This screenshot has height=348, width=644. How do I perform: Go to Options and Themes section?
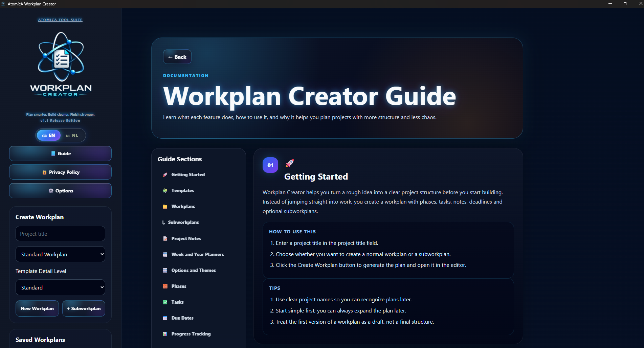click(x=198, y=271)
